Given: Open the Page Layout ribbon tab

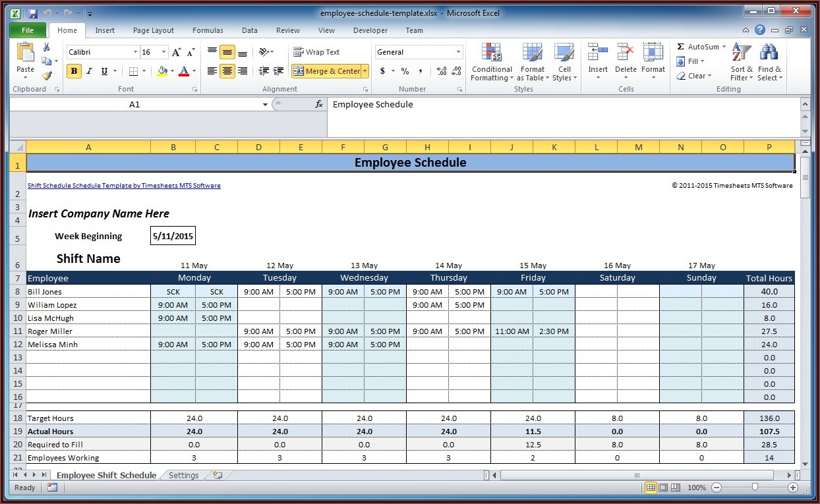Looking at the screenshot, I should pyautogui.click(x=153, y=30).
